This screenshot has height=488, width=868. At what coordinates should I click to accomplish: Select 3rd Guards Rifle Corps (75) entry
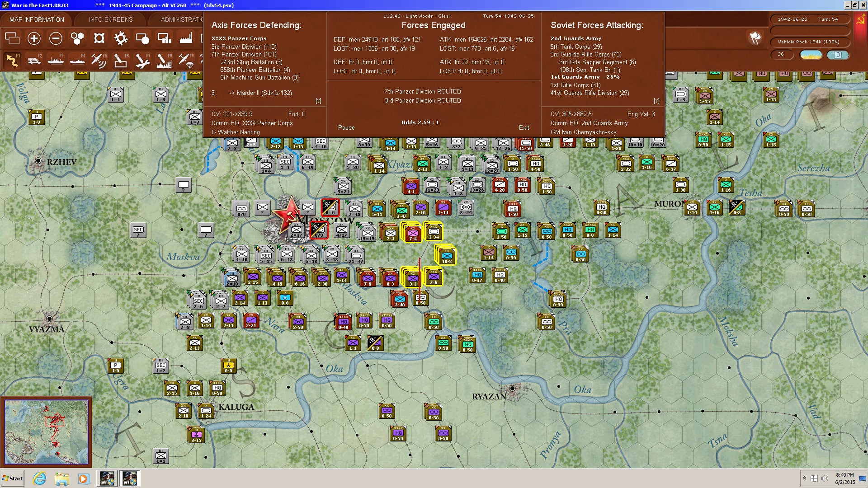586,54
